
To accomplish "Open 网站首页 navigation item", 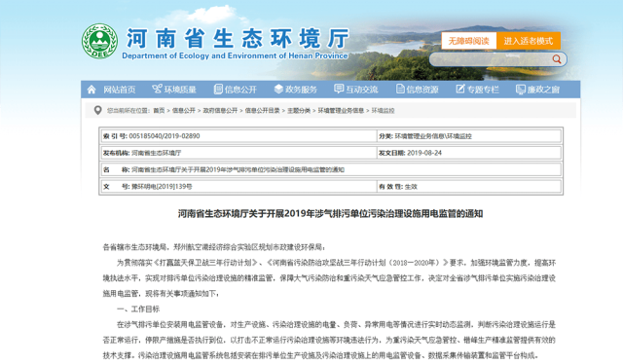I will pyautogui.click(x=119, y=90).
